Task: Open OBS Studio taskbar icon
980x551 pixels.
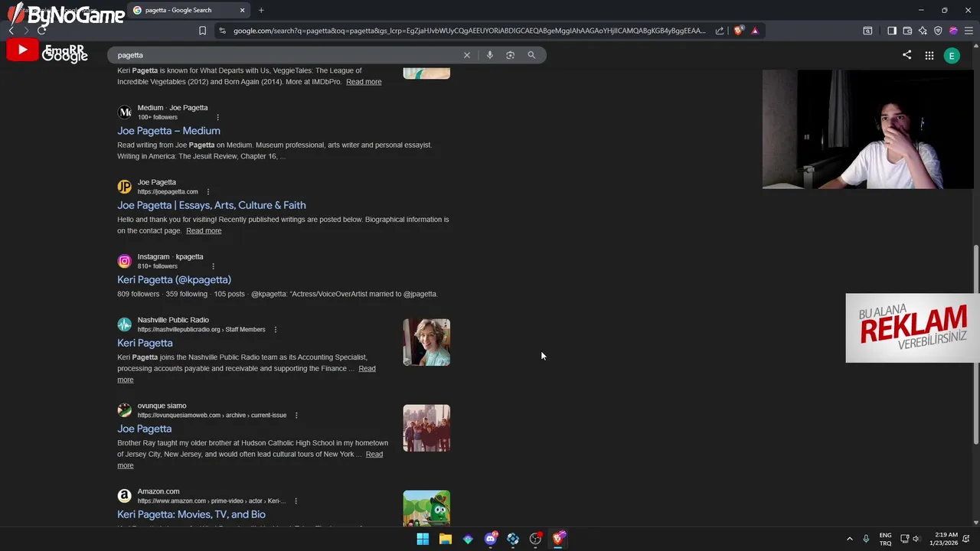Action: tap(535, 539)
